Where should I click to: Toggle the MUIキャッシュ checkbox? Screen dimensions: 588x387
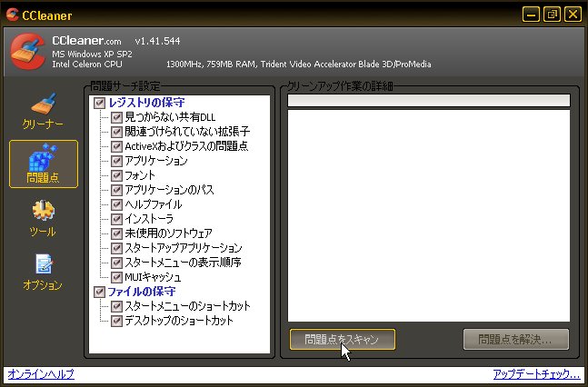(116, 277)
